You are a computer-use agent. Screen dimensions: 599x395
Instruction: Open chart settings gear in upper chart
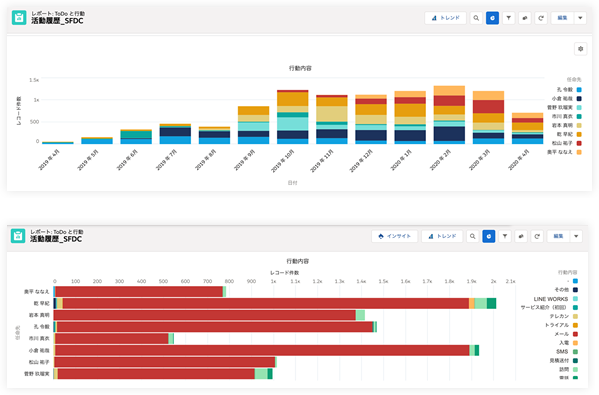click(580, 49)
